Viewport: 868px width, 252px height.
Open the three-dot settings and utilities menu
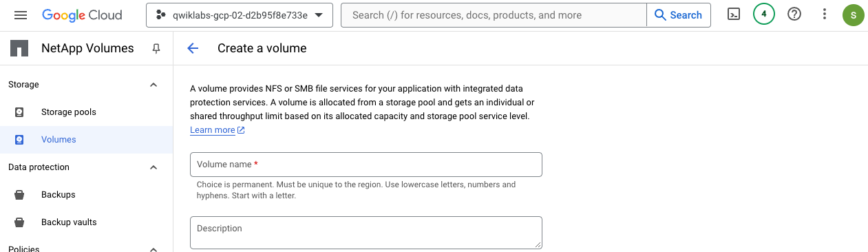click(x=825, y=14)
